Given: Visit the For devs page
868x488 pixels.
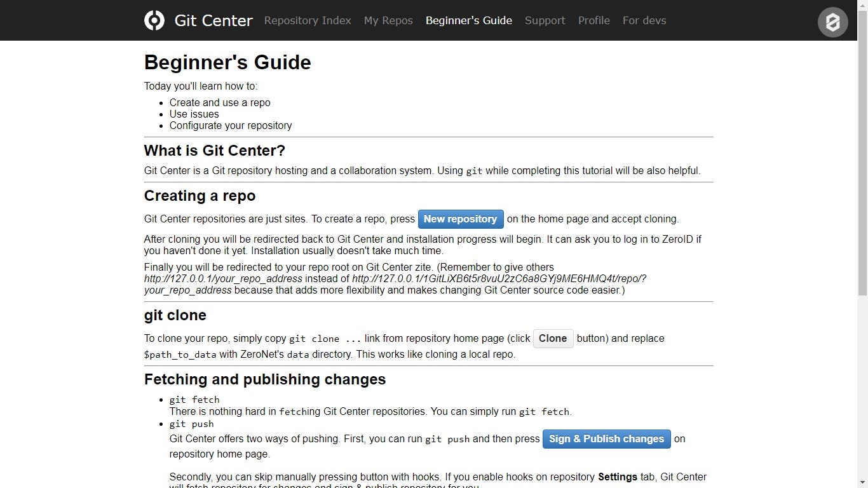Looking at the screenshot, I should click(644, 20).
